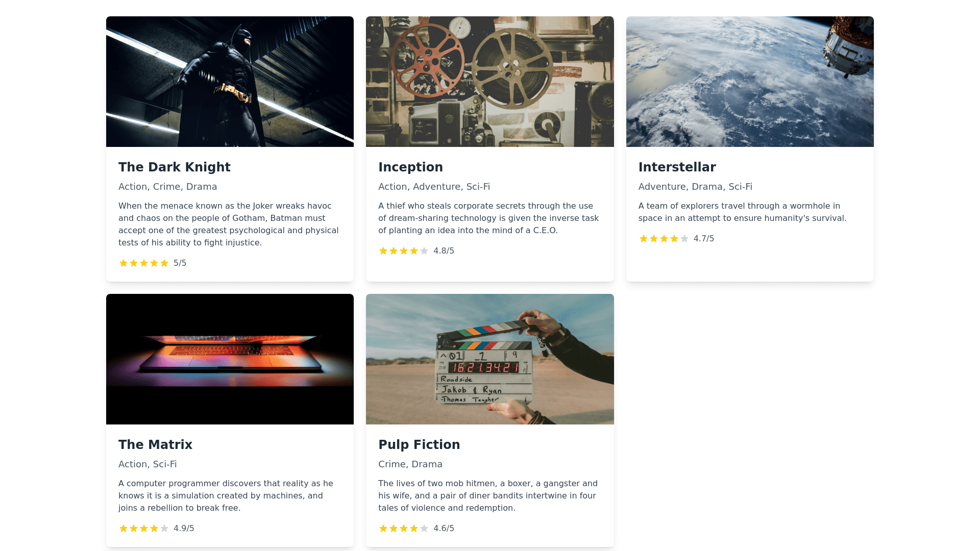Click the gray fifth star under Interstellar

click(684, 239)
